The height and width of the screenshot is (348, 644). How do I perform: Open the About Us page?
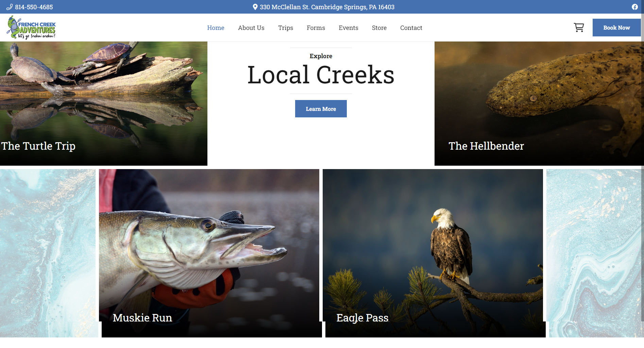[251, 28]
